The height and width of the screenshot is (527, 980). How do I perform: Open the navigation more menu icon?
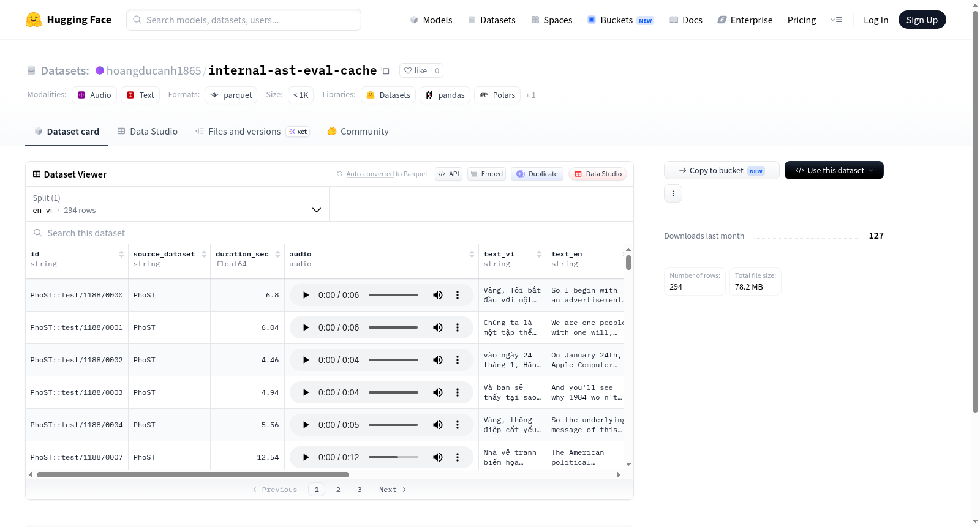(x=836, y=20)
